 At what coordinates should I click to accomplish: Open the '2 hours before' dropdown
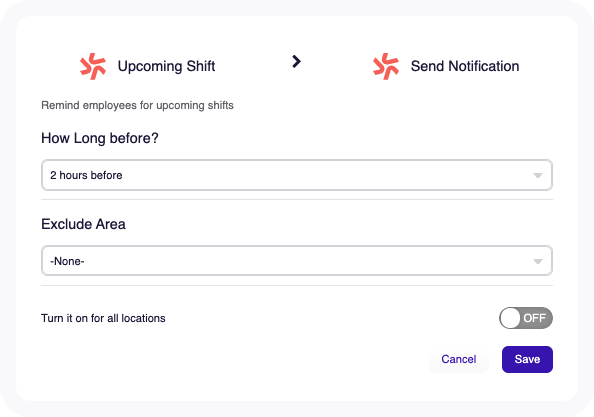coord(297,175)
